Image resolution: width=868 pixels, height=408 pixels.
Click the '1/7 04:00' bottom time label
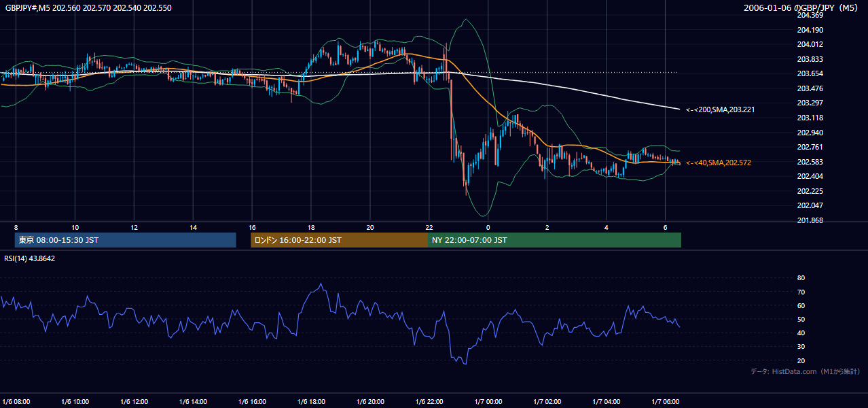[x=607, y=401]
